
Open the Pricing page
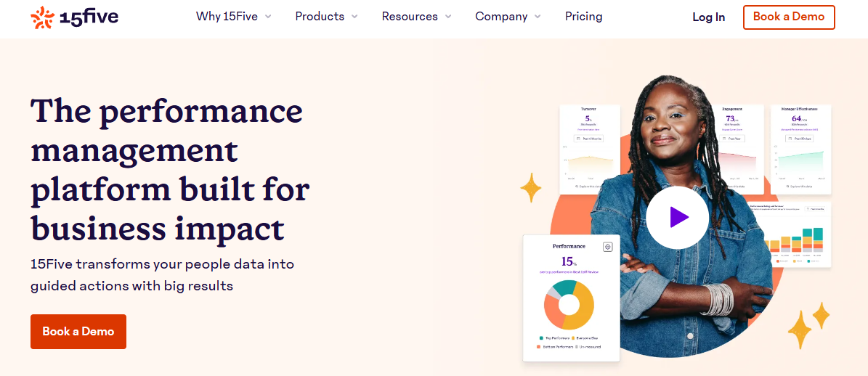583,16
